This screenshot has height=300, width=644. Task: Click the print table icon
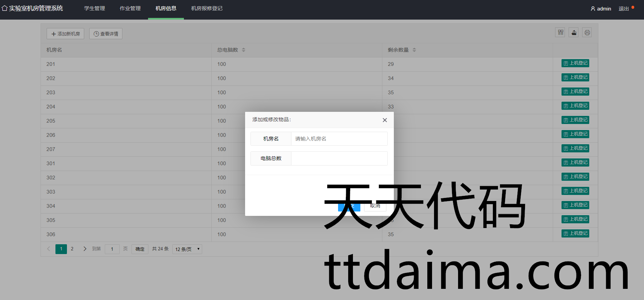587,32
